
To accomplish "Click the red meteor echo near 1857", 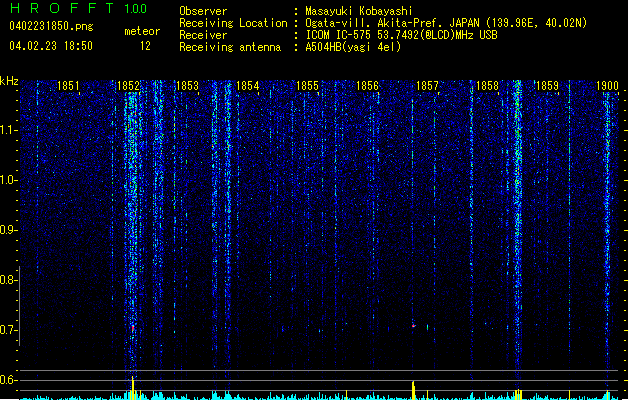I will [x=414, y=326].
